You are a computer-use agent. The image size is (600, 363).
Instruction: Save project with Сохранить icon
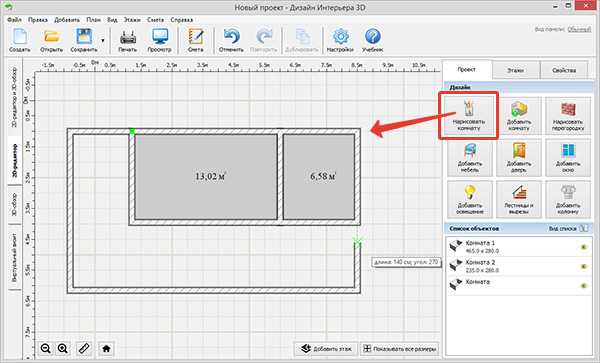tap(84, 40)
